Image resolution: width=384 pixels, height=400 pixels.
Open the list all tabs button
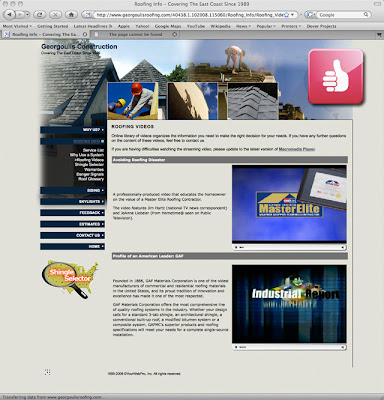[379, 34]
